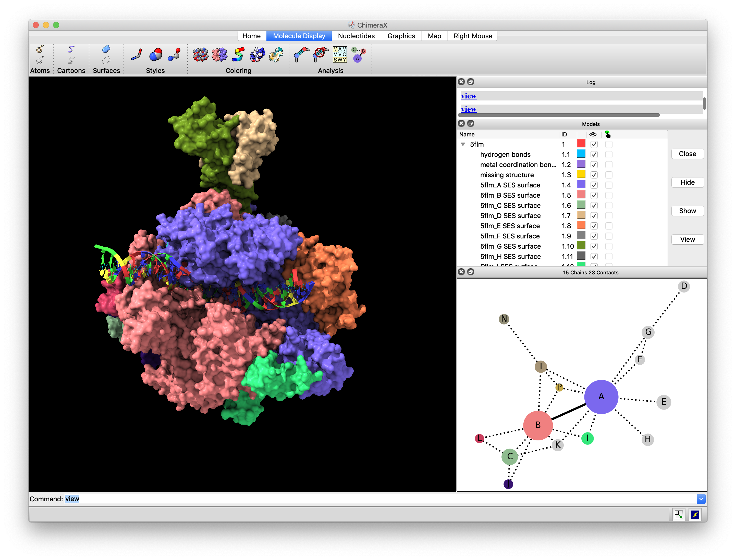The image size is (736, 560).
Task: Toggle visibility of metal coordination bonds
Action: (594, 165)
